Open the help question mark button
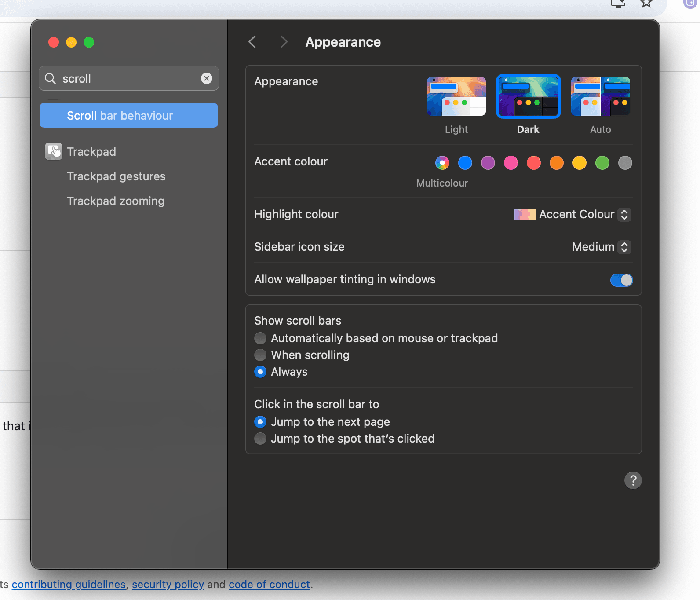700x600 pixels. pyautogui.click(x=633, y=480)
